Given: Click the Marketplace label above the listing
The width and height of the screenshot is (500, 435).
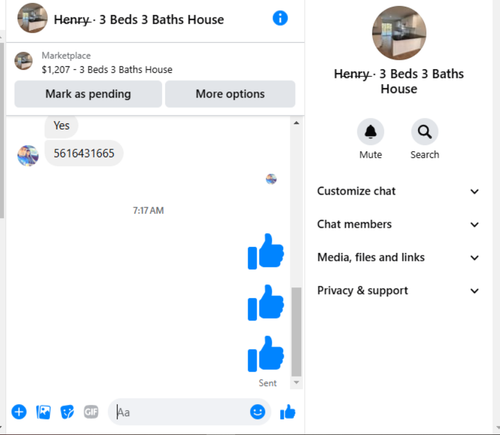Looking at the screenshot, I should pyautogui.click(x=66, y=56).
